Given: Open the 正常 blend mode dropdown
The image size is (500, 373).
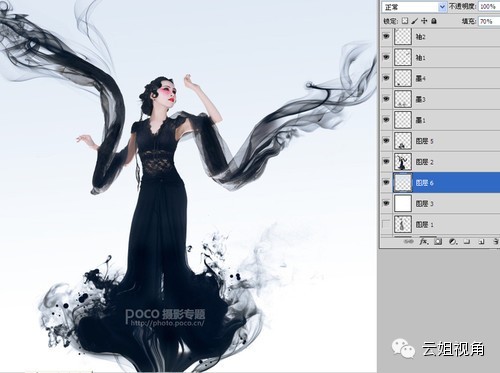Looking at the screenshot, I should tap(414, 7).
